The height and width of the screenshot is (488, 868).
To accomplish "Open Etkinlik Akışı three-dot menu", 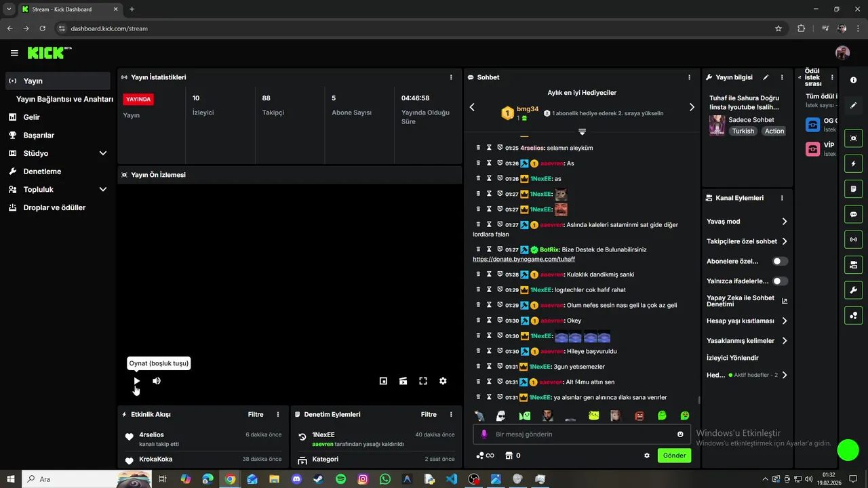I will click(x=278, y=414).
